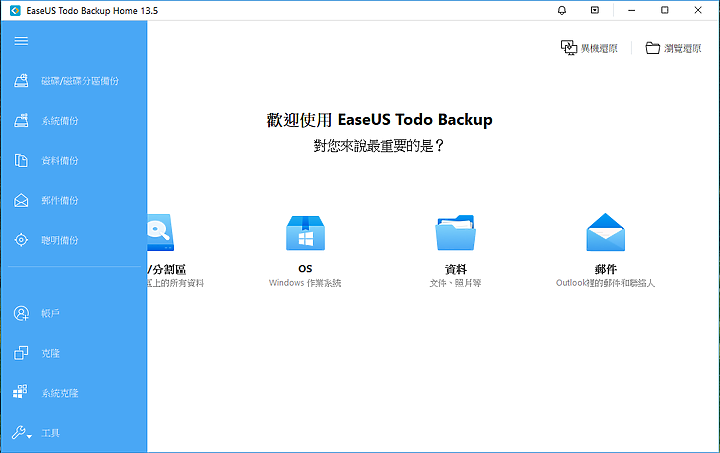
Task: Choose the data folder tile icon
Action: pyautogui.click(x=456, y=233)
